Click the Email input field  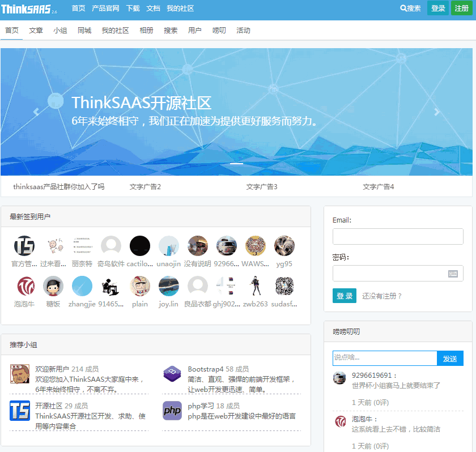point(397,236)
